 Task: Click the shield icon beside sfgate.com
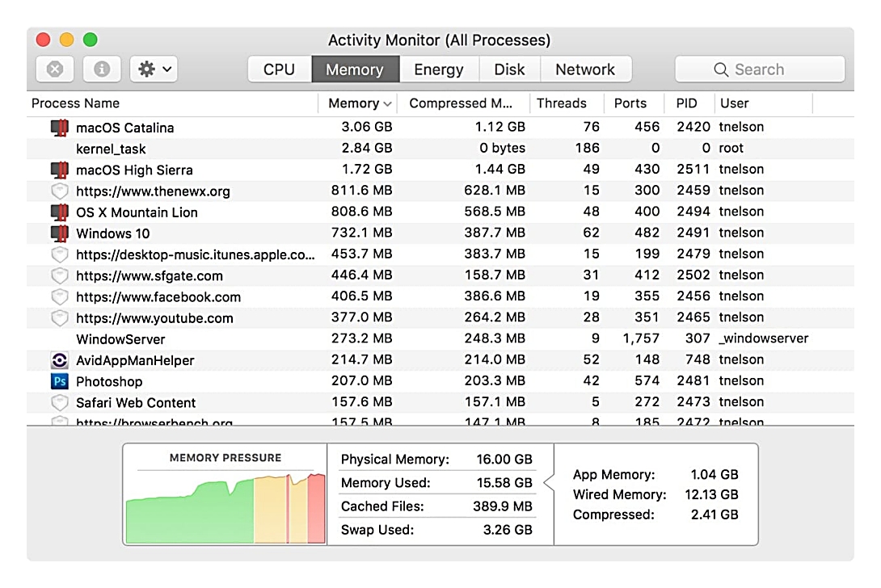60,275
